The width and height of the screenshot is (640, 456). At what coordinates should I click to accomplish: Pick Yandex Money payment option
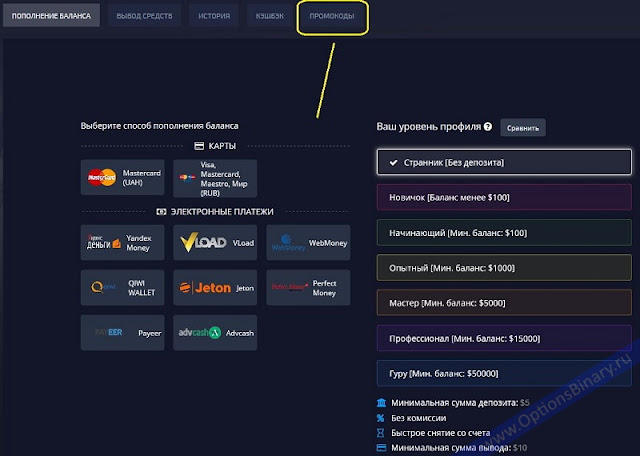pyautogui.click(x=122, y=242)
